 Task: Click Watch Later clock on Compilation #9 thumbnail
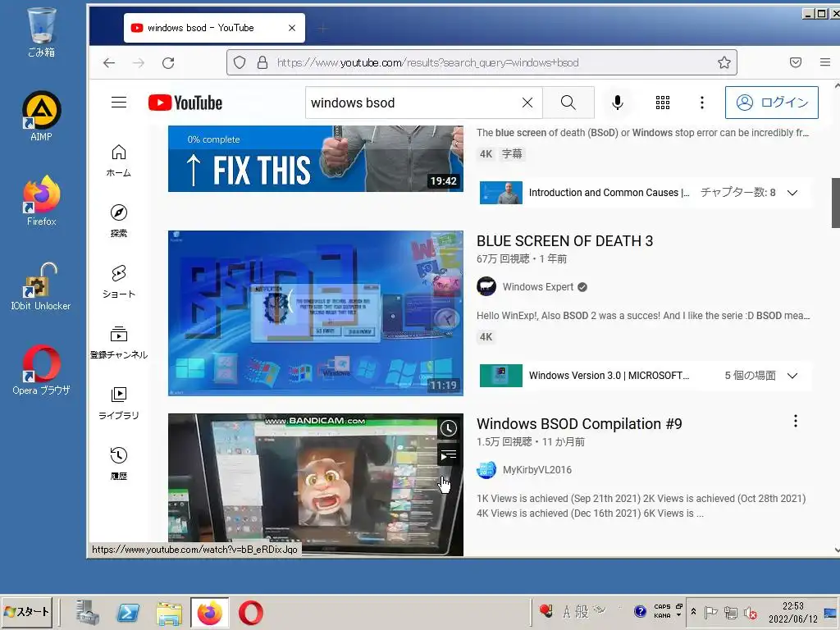click(x=449, y=428)
